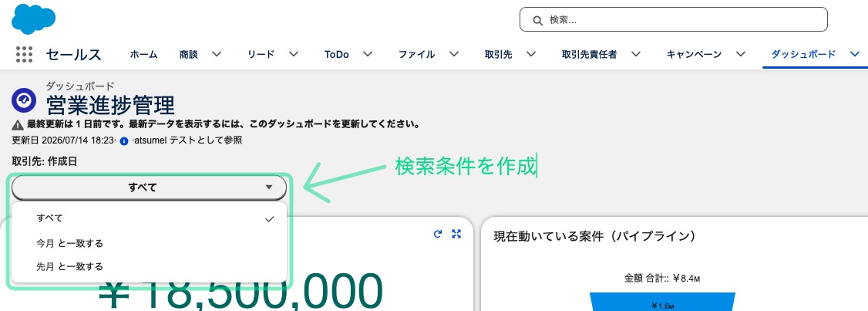
Task: Expand the キャンペーン tab chevron
Action: 741,54
